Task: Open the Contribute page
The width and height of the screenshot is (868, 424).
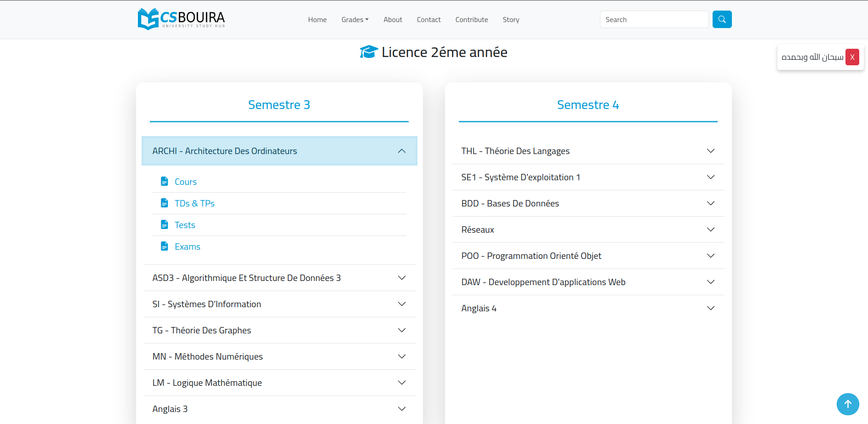Action: [x=471, y=20]
